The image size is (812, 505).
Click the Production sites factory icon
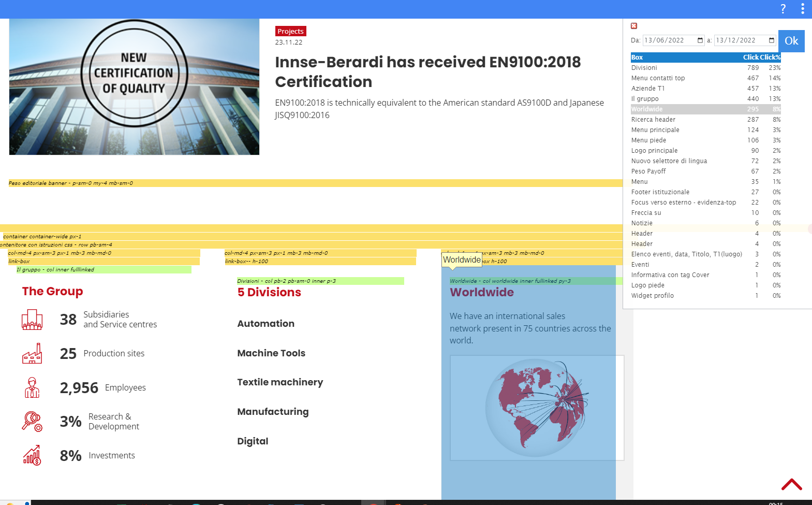(32, 353)
